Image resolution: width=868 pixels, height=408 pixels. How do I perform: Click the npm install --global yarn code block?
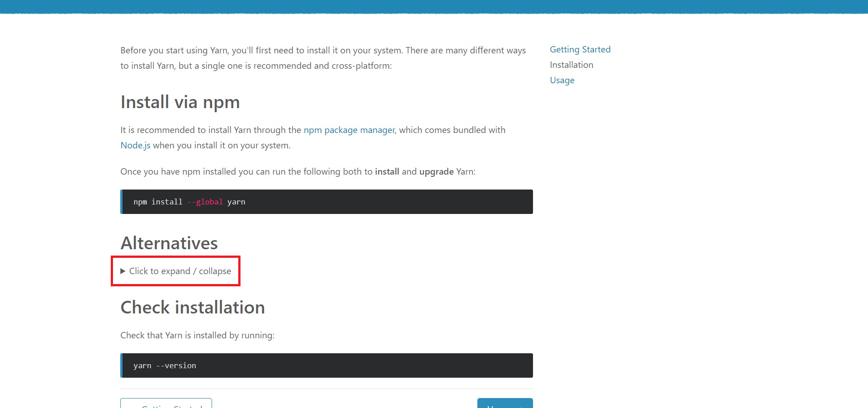[x=326, y=202]
